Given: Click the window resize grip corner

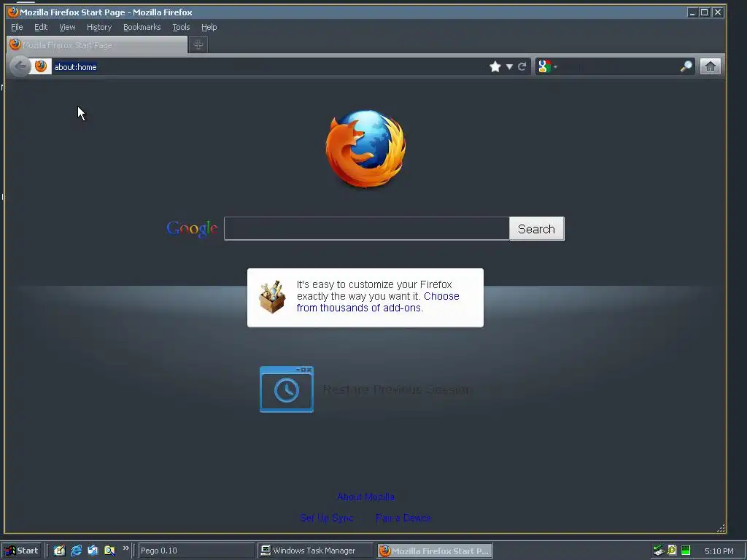Looking at the screenshot, I should [x=721, y=528].
